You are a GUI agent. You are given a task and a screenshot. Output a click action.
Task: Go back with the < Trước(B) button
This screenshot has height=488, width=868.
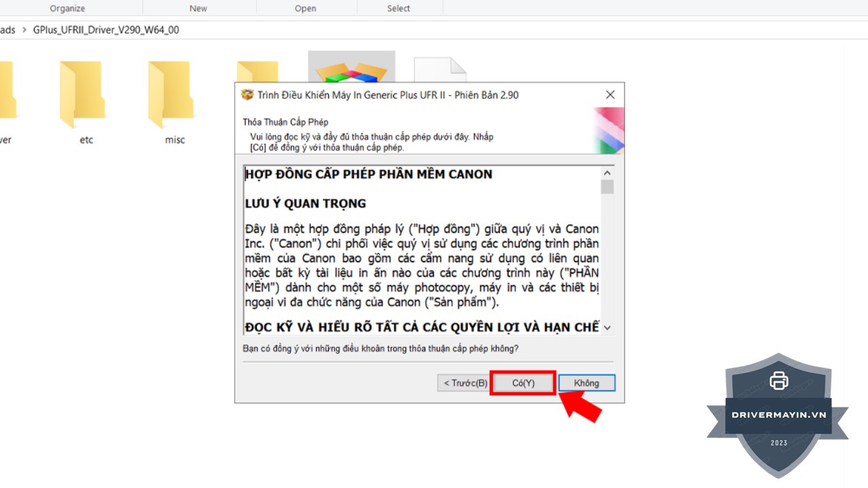tap(465, 383)
